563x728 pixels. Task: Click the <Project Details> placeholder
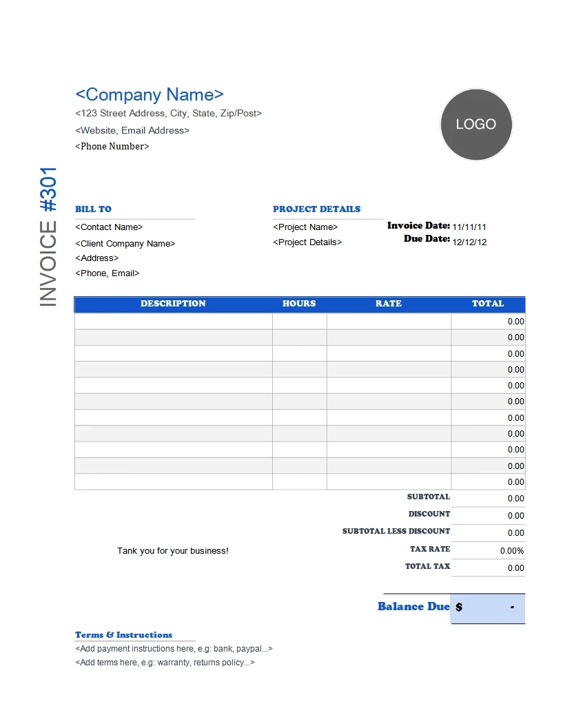[x=307, y=242]
